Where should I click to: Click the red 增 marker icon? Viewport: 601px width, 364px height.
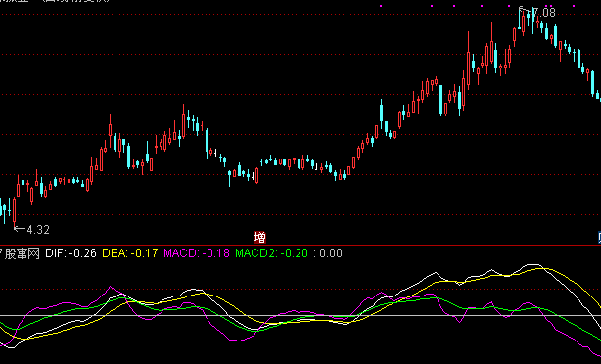click(x=259, y=238)
